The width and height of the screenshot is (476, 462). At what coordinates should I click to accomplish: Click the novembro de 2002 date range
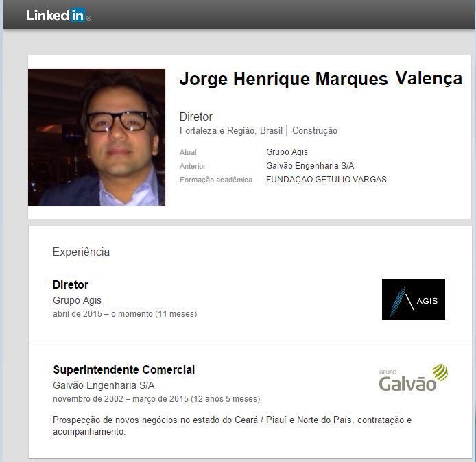point(156,399)
